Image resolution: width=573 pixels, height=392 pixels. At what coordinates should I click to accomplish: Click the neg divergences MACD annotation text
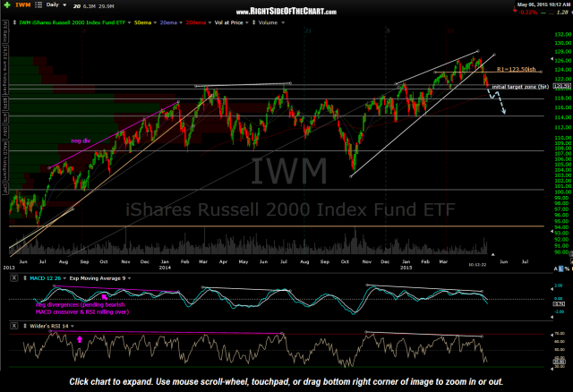(x=82, y=309)
